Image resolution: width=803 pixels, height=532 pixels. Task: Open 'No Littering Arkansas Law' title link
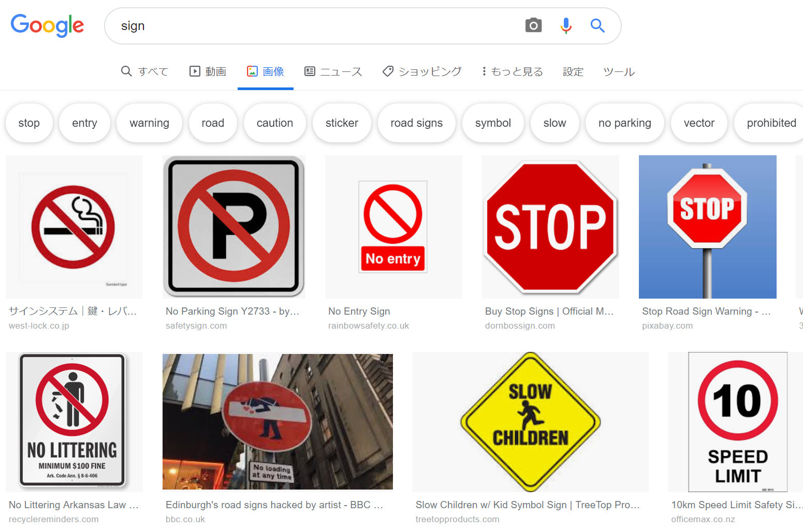[74, 505]
